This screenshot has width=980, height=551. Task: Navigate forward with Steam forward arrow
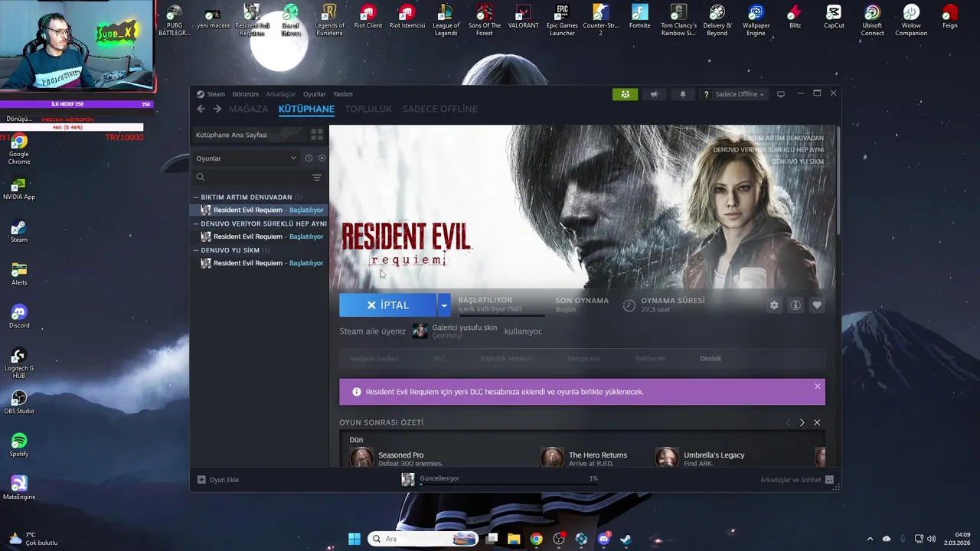click(x=217, y=109)
